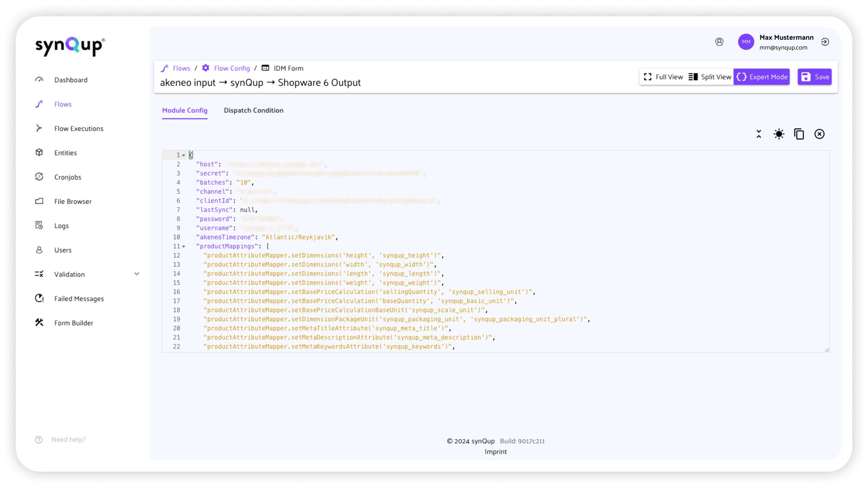Open Dashboard from the sidebar
This screenshot has width=868, height=487.
tap(71, 80)
